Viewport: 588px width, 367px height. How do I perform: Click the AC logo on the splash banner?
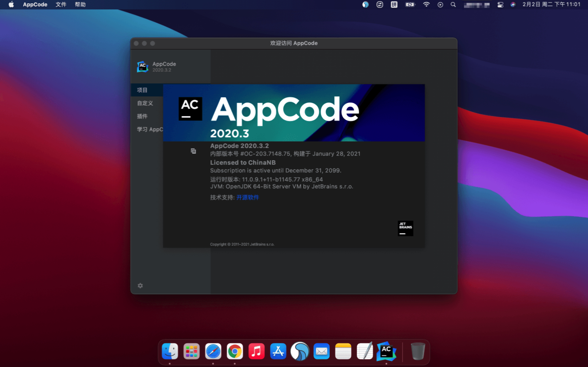[x=190, y=108]
